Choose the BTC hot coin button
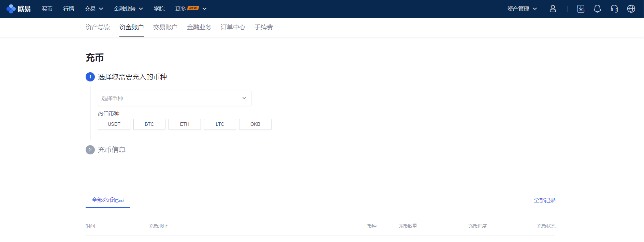The image size is (644, 242). (x=149, y=124)
